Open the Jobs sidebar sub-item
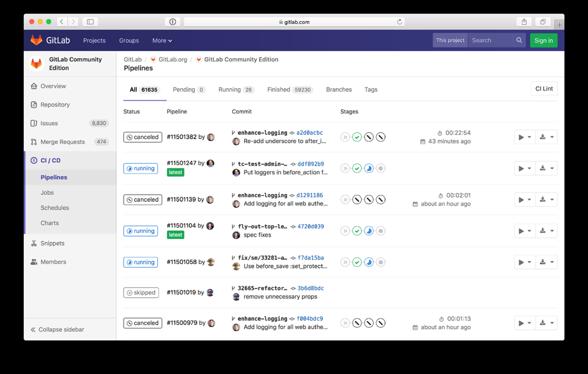 coord(47,192)
